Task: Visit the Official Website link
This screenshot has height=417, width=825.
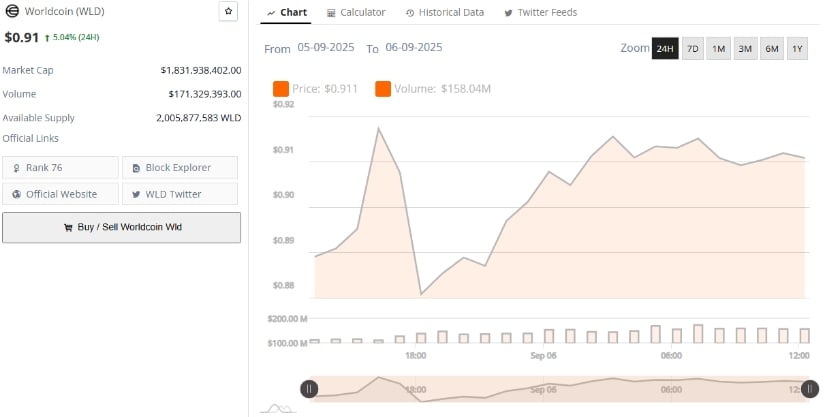Action: click(61, 194)
